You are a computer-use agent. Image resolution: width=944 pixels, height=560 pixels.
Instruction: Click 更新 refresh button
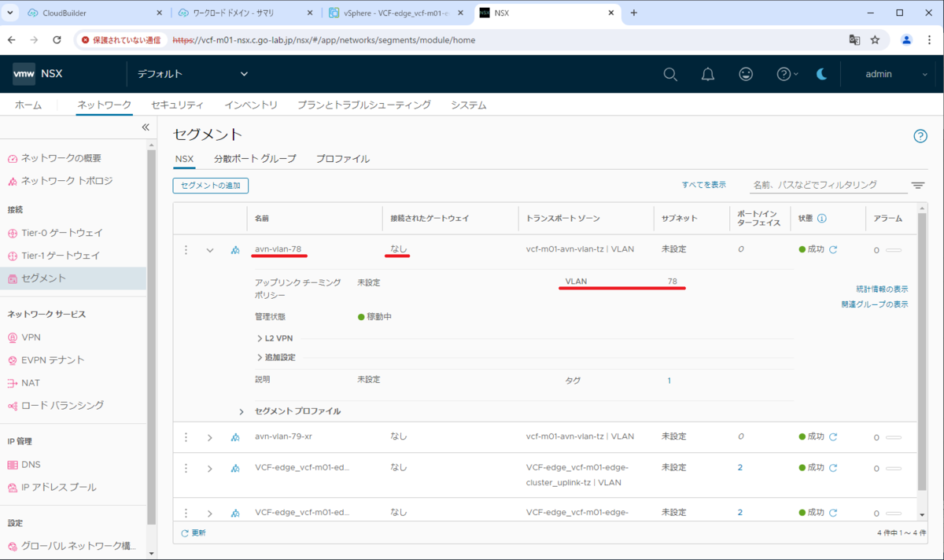point(194,532)
